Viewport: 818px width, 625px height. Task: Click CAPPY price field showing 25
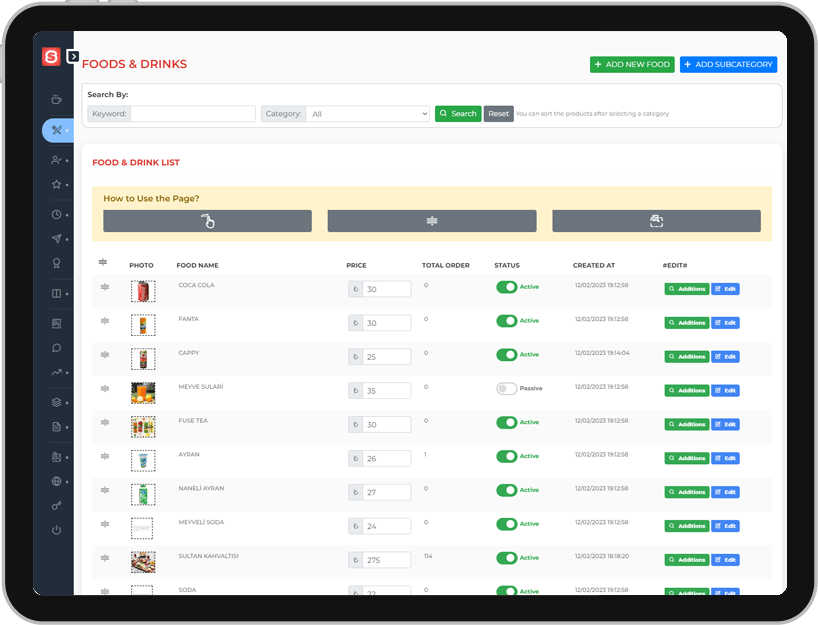coord(387,357)
